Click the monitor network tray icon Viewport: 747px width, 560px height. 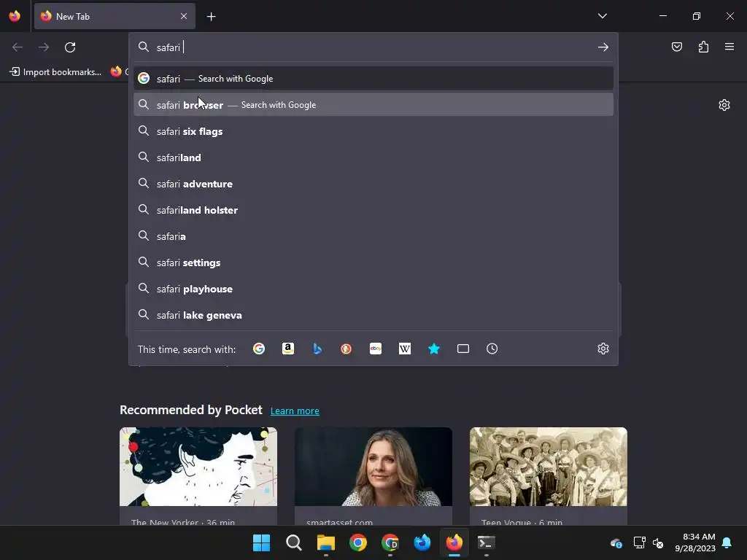[x=639, y=542]
